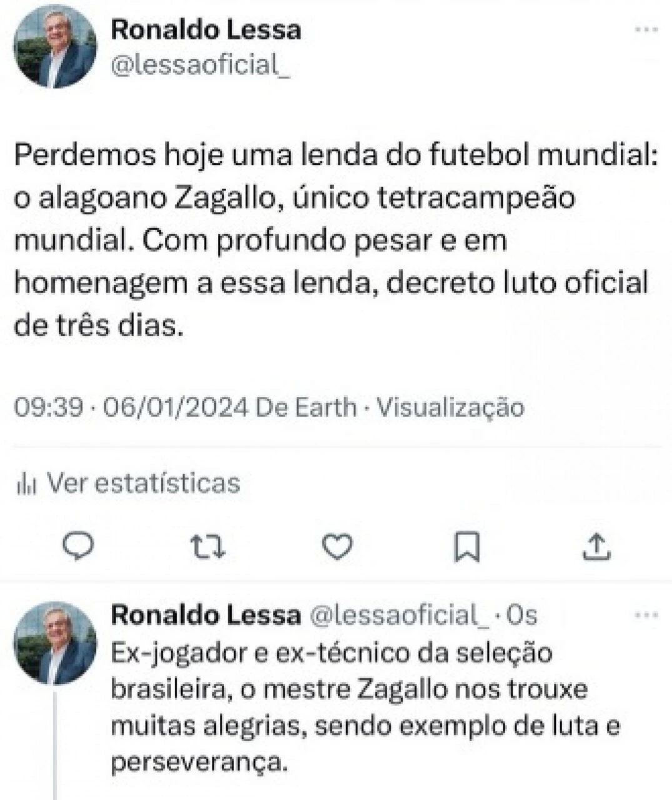The width and height of the screenshot is (672, 800).
Task: Open the 'Ver estatísticas' link
Action: tap(144, 483)
